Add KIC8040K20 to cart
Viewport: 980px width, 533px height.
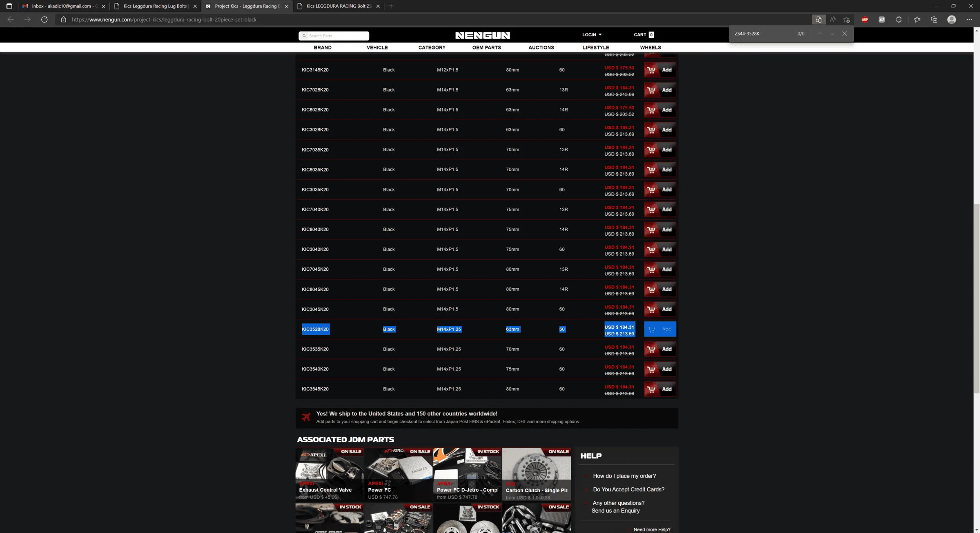coord(660,230)
